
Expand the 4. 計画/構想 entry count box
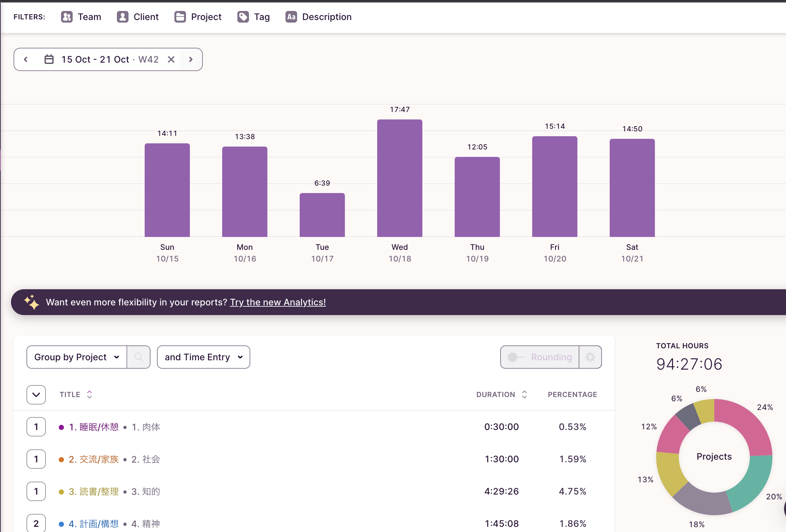point(36,524)
